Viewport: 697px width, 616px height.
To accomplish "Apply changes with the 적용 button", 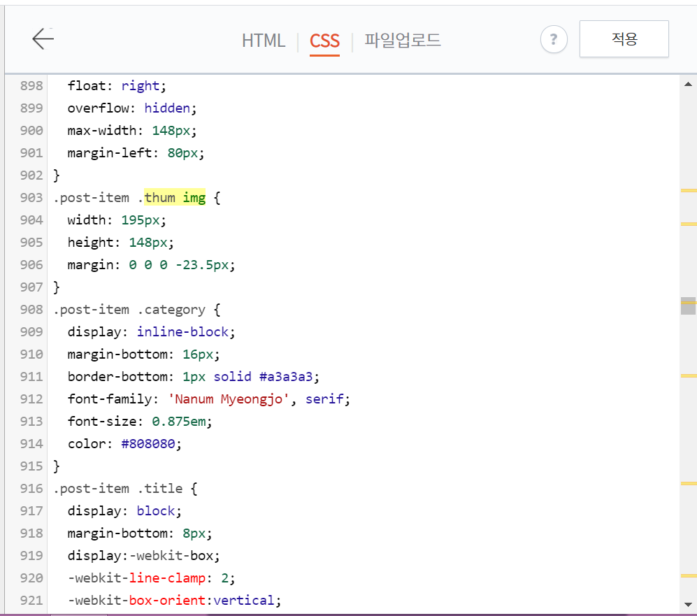I will point(624,38).
